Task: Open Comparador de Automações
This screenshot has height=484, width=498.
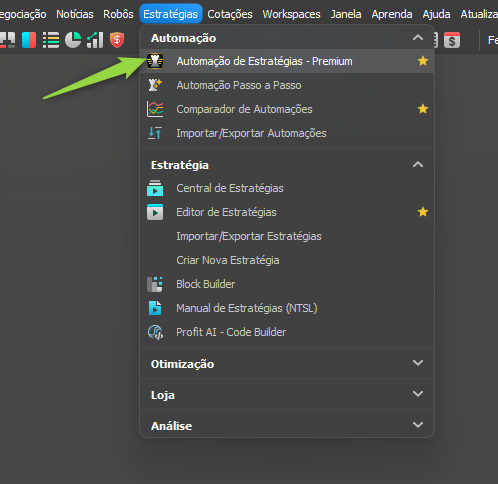Action: 287,109
